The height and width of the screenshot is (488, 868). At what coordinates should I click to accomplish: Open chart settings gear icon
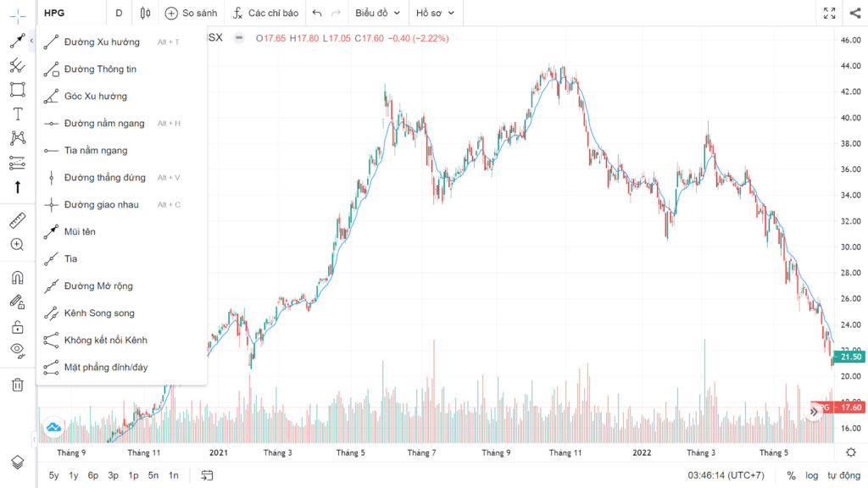(x=851, y=452)
